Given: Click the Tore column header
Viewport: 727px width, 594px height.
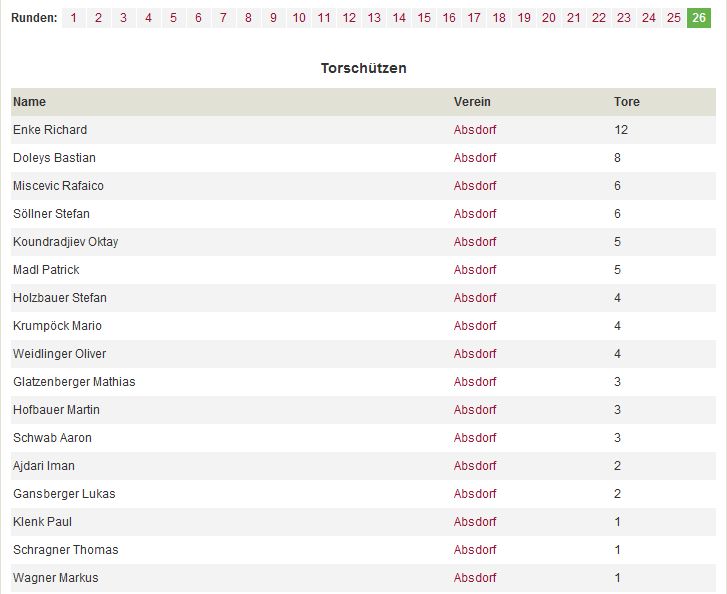Looking at the screenshot, I should click(x=627, y=102).
